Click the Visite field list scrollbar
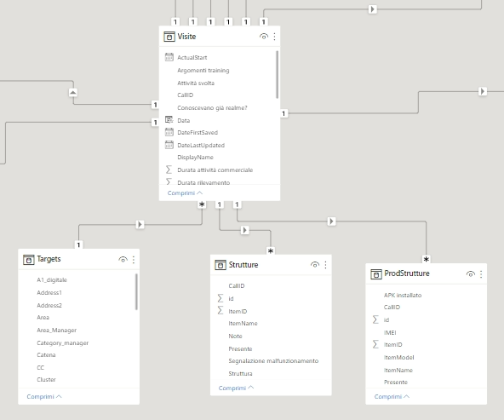504x420 pixels. 277,75
